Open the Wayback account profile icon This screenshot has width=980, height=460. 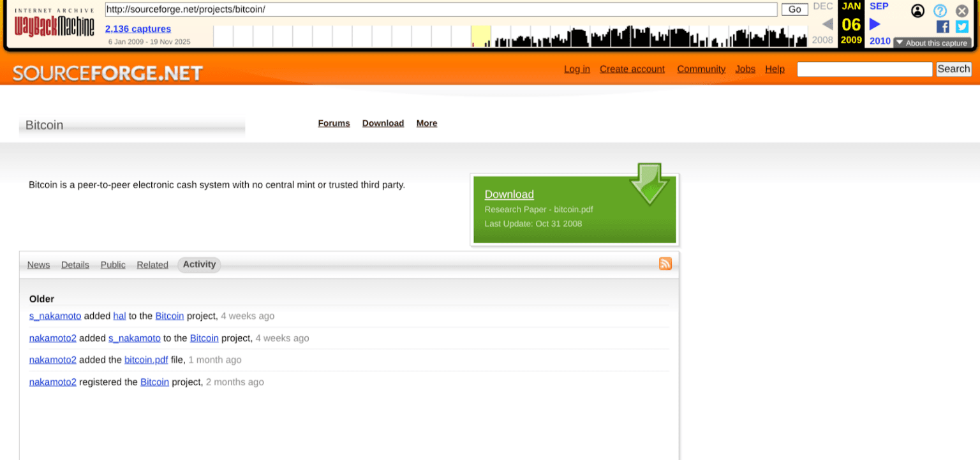[x=917, y=11]
